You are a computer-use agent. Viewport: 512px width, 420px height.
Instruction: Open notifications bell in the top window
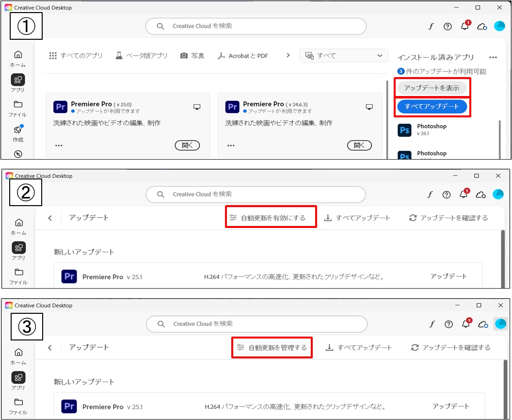click(465, 26)
